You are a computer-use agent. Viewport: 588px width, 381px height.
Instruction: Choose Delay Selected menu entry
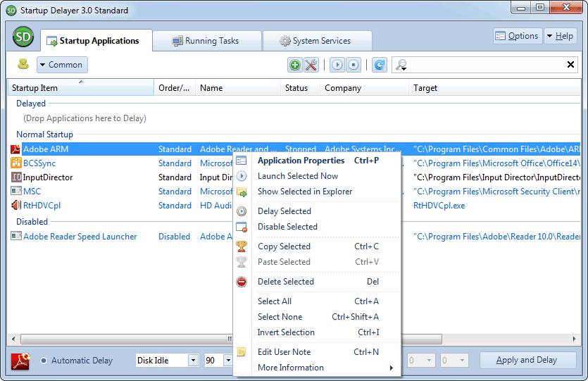click(x=318, y=211)
